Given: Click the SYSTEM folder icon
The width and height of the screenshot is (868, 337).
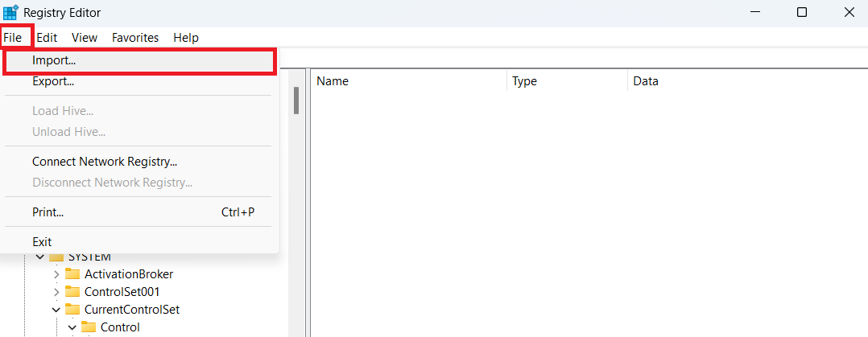Looking at the screenshot, I should pos(56,257).
